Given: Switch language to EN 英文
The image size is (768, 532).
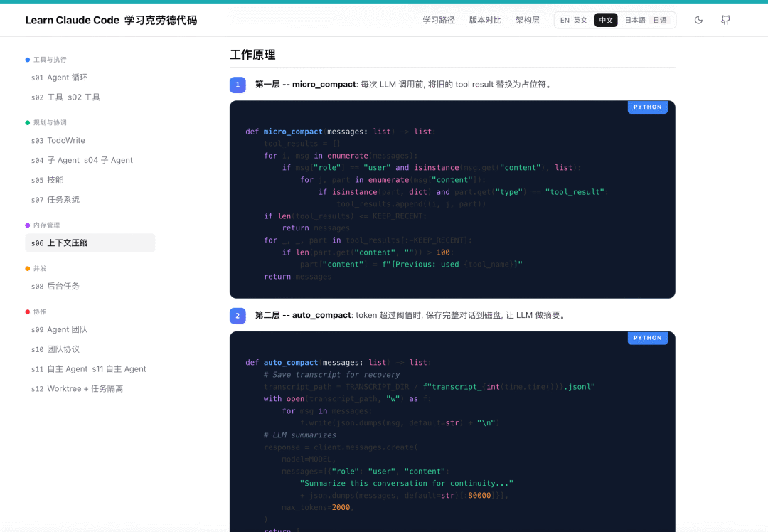Looking at the screenshot, I should tap(574, 20).
